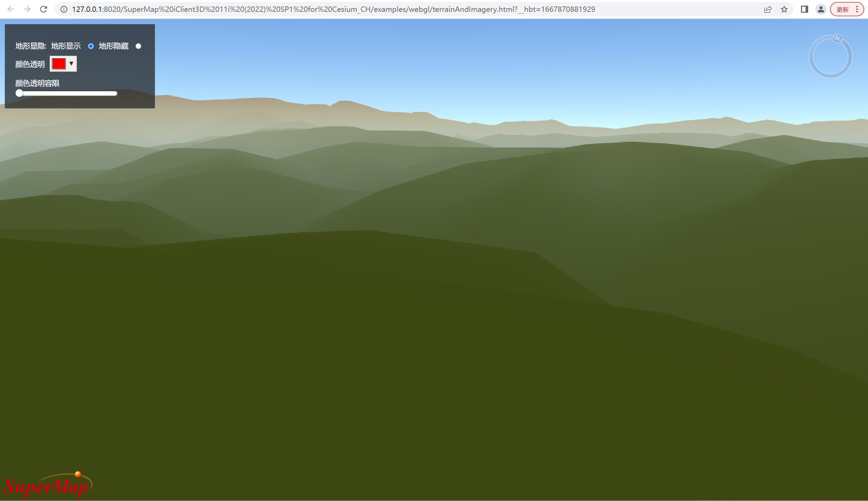Screen dimensions: 868x501
Task: Click the compass outer ring
Action: [812, 57]
